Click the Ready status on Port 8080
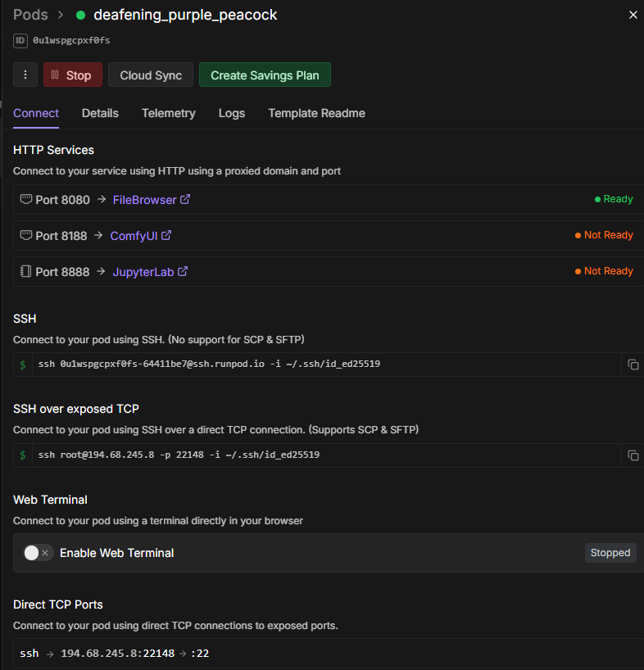Image resolution: width=644 pixels, height=670 pixels. click(x=613, y=199)
